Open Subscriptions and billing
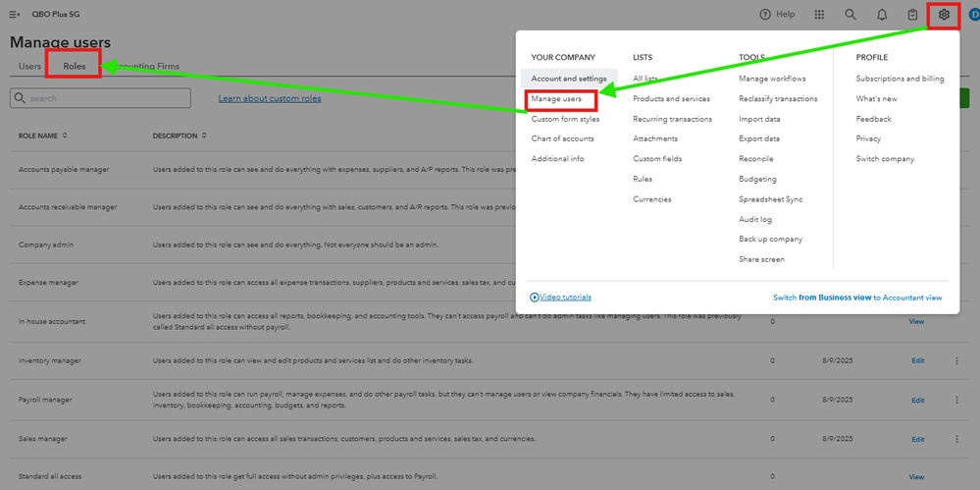980x490 pixels. pos(900,79)
